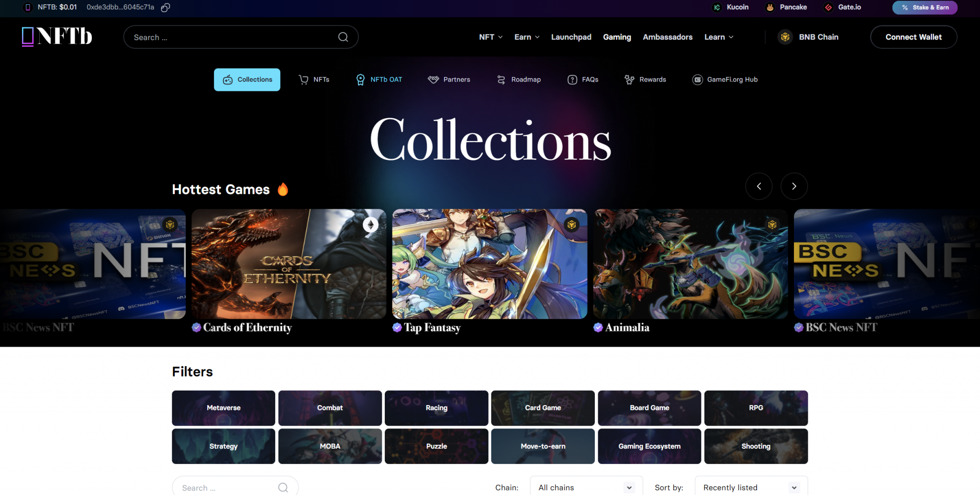Click the Kucoin exchange icon
Viewport: 980px width, 495px height.
point(717,7)
